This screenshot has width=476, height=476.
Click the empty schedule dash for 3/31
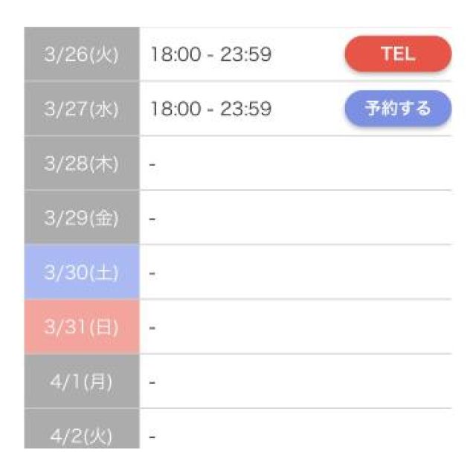[152, 328]
